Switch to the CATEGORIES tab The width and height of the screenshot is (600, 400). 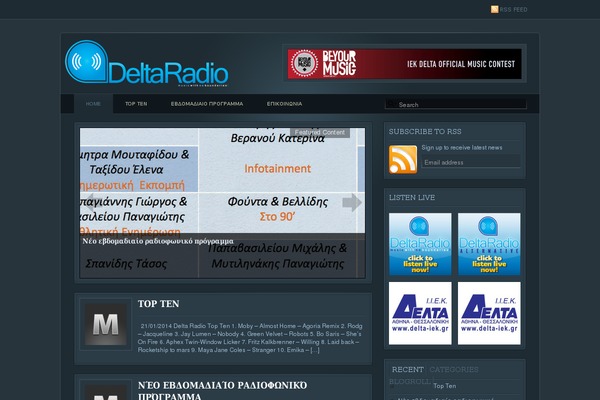pyautogui.click(x=454, y=370)
